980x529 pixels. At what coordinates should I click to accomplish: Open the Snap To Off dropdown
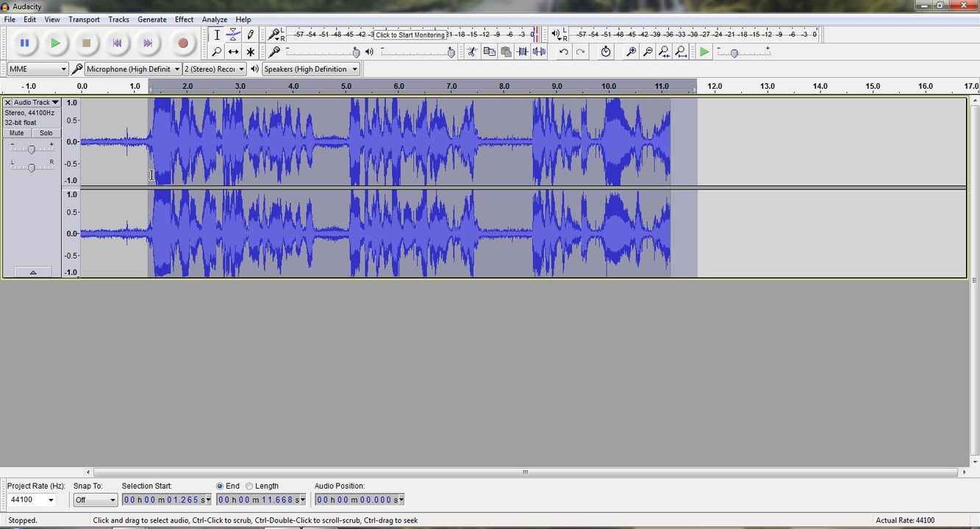click(96, 500)
